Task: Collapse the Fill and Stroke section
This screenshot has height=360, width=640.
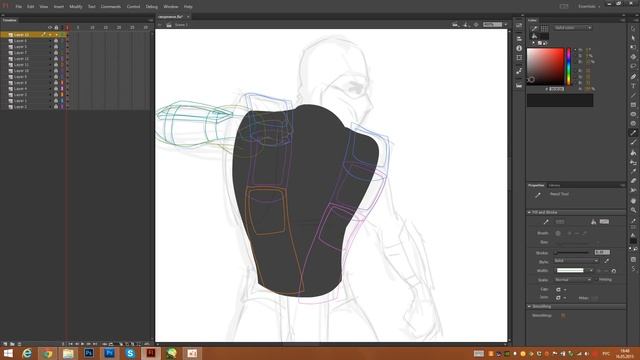Action: [529, 212]
